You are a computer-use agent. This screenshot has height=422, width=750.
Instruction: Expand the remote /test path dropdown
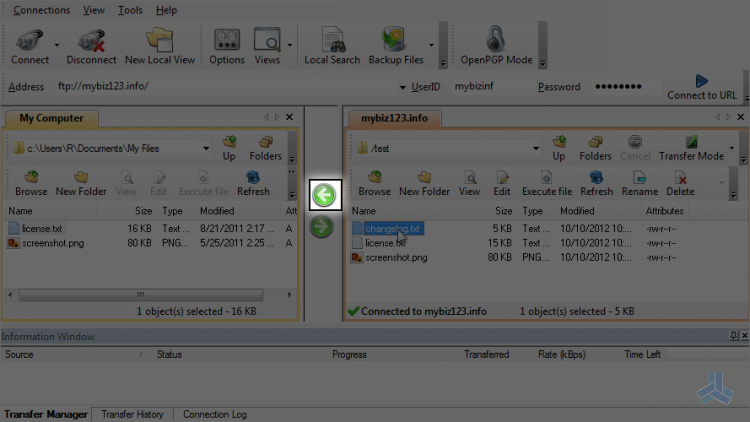pyautogui.click(x=536, y=148)
